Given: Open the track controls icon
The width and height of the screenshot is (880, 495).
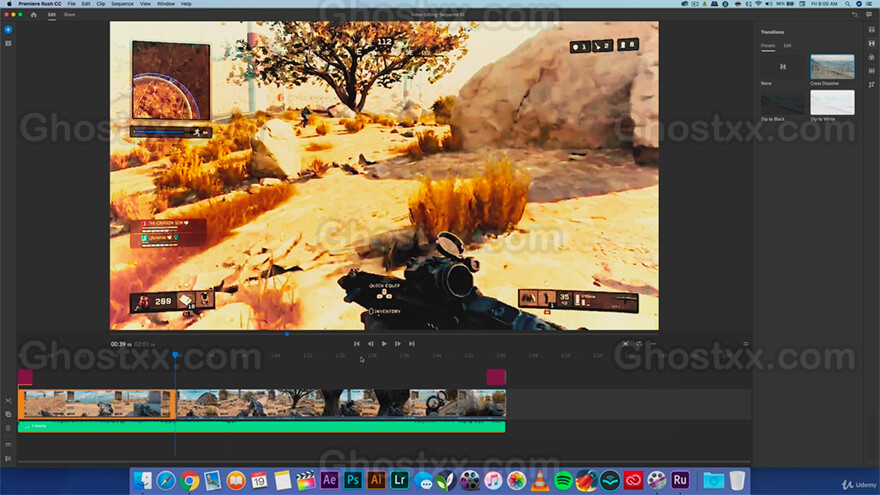Looking at the screenshot, I should point(8,459).
